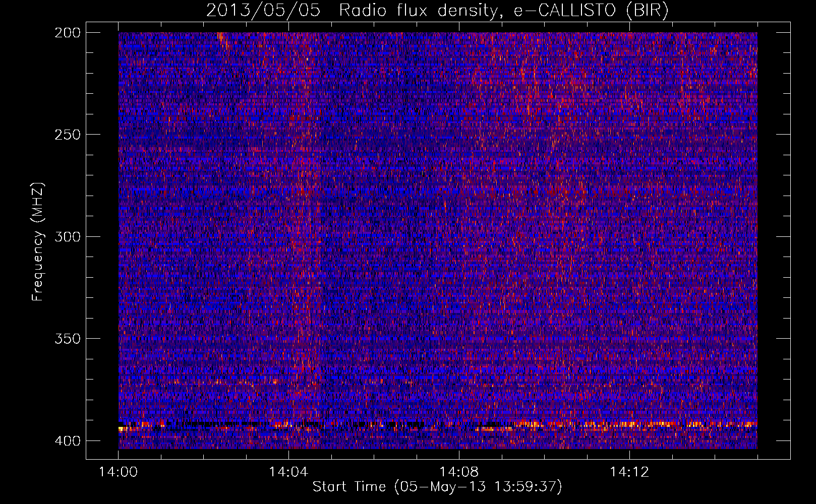Click the 300 frequency tick label

pos(67,236)
